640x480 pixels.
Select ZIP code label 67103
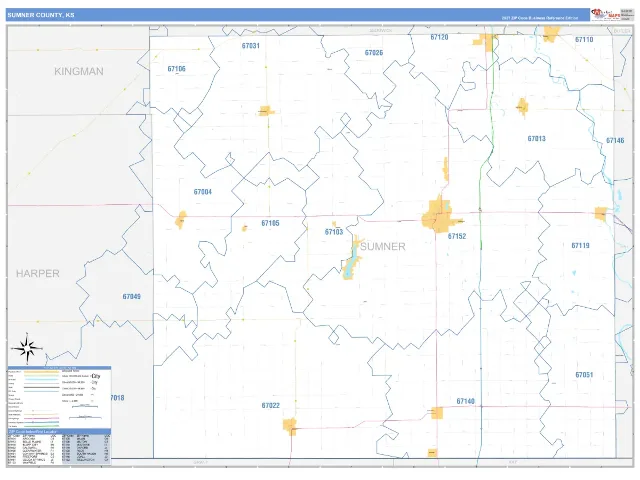[334, 232]
